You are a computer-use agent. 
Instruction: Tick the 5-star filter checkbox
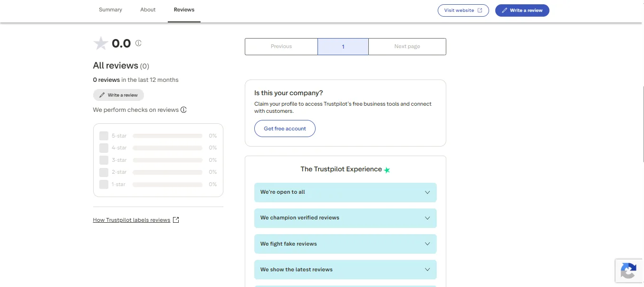tap(104, 136)
